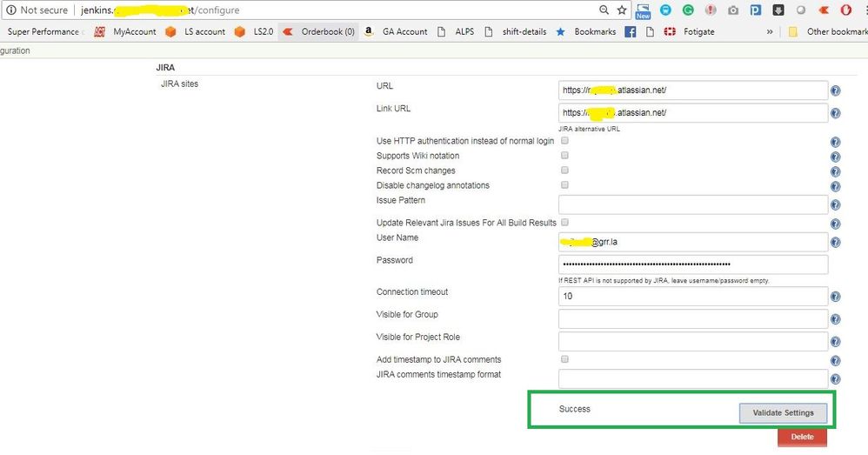Viewport: 868px width, 455px height.
Task: Click the Visible for Group field
Action: (x=693, y=318)
